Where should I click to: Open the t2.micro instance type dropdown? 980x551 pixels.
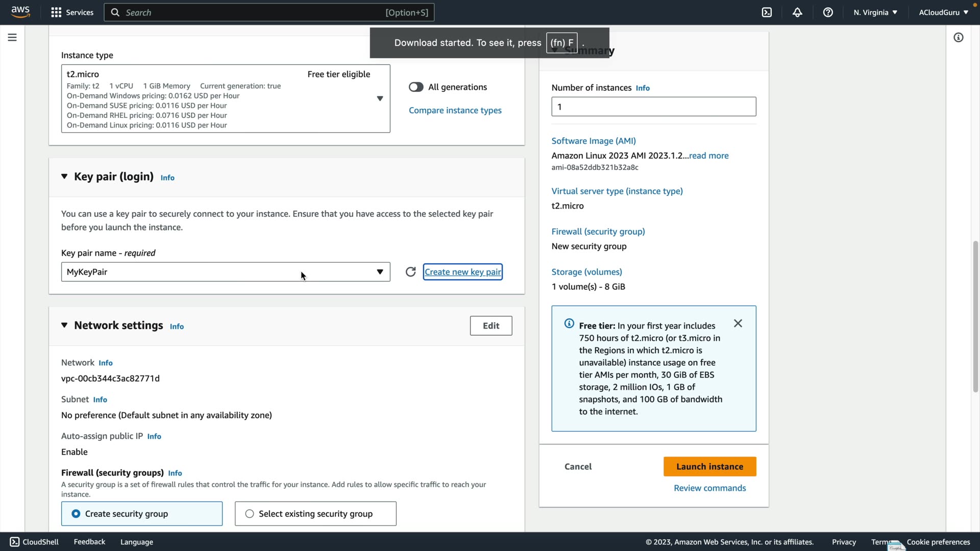click(380, 98)
